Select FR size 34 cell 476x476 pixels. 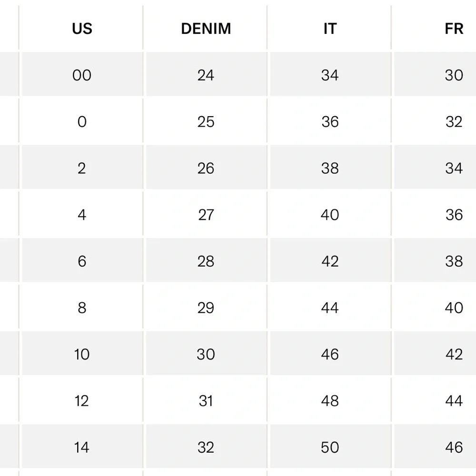pyautogui.click(x=454, y=168)
